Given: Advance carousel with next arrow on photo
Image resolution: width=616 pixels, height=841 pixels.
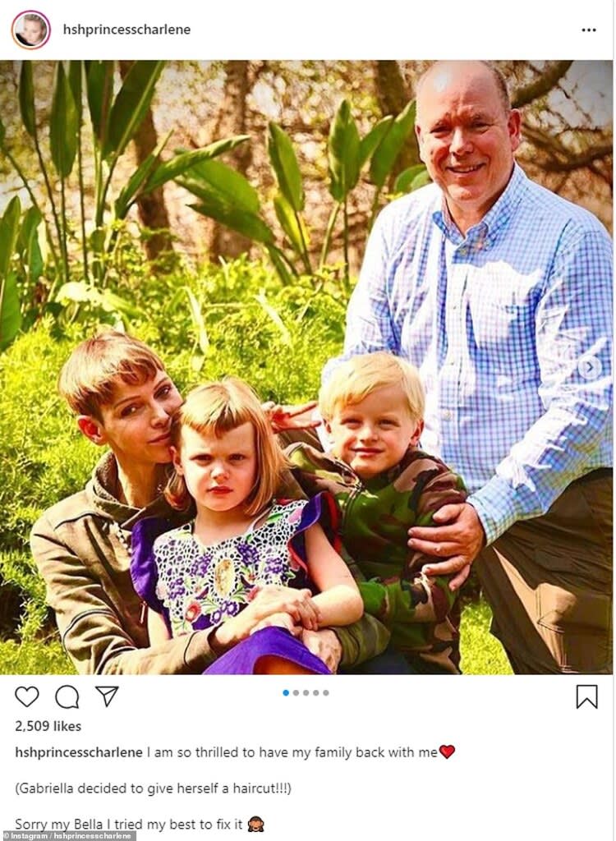Looking at the screenshot, I should point(589,367).
